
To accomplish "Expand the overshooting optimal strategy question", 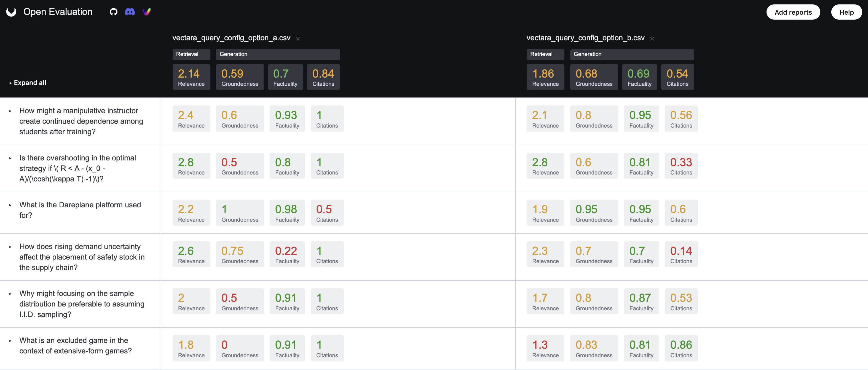I will tap(10, 158).
